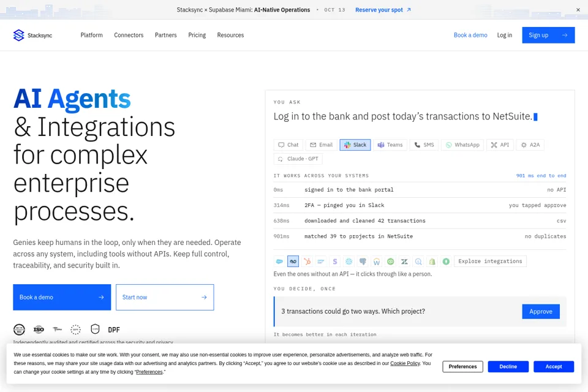Select the PostgreSQL elephant integration icon
Screen dimensions: 588x392
[x=363, y=261]
